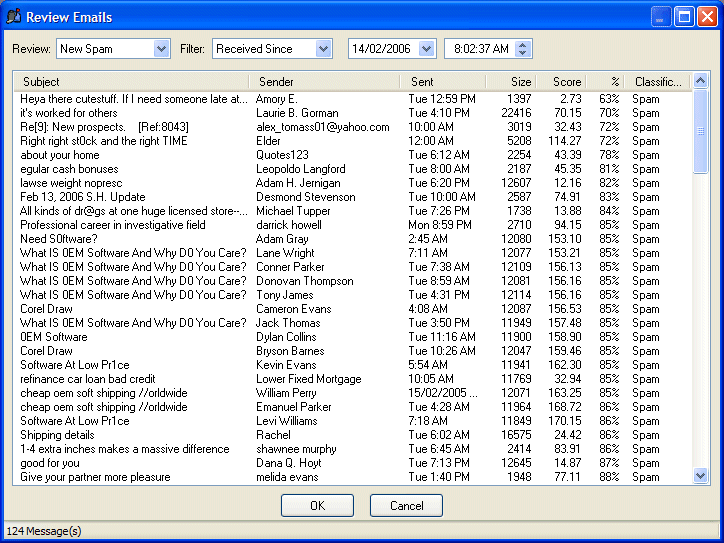Select email '1-4 extra inches makes a massive difference'
724x543 pixels.
point(125,449)
